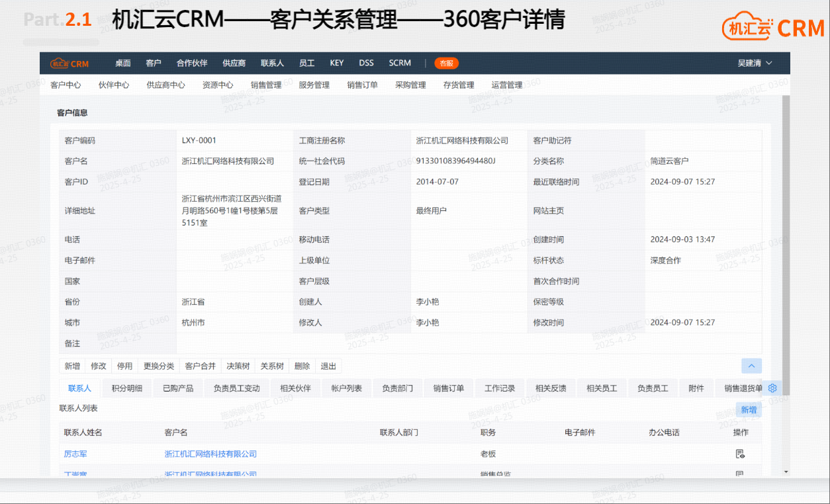Click the 简道云客户 category value
The width and height of the screenshot is (830, 504).
[x=670, y=161]
